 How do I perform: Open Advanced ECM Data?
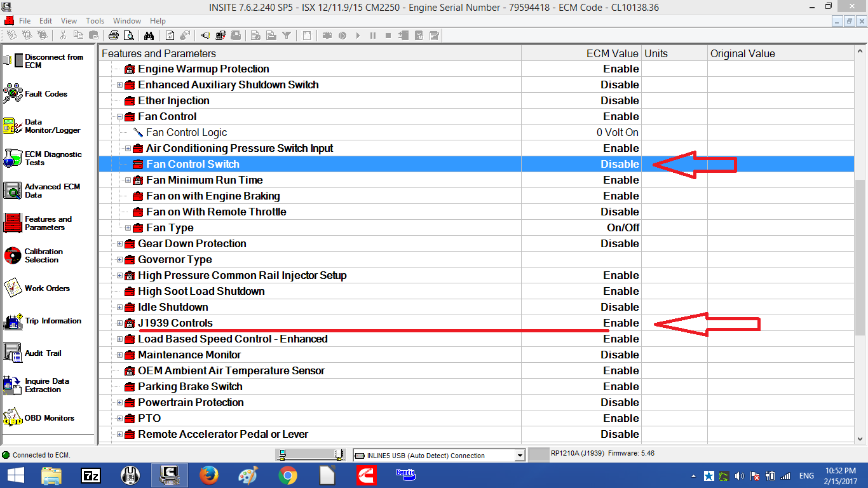(x=42, y=191)
